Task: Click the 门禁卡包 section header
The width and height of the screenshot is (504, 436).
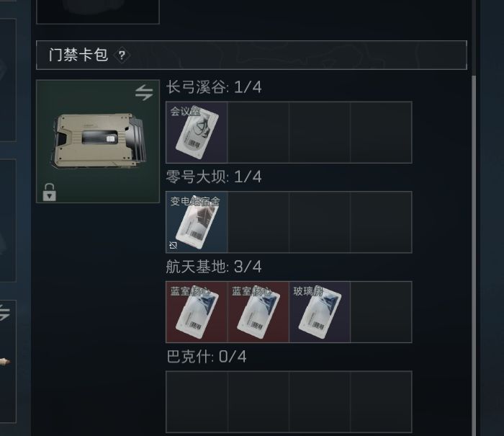Action: click(x=251, y=55)
